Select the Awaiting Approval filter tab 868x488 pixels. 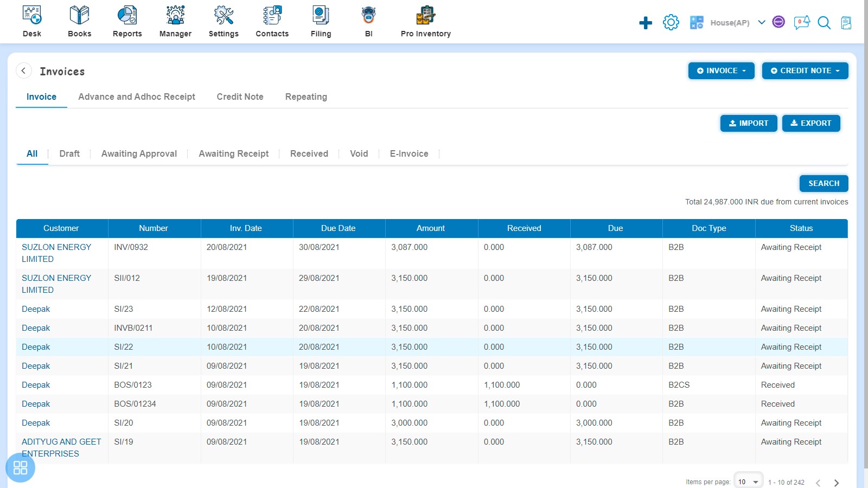click(139, 153)
